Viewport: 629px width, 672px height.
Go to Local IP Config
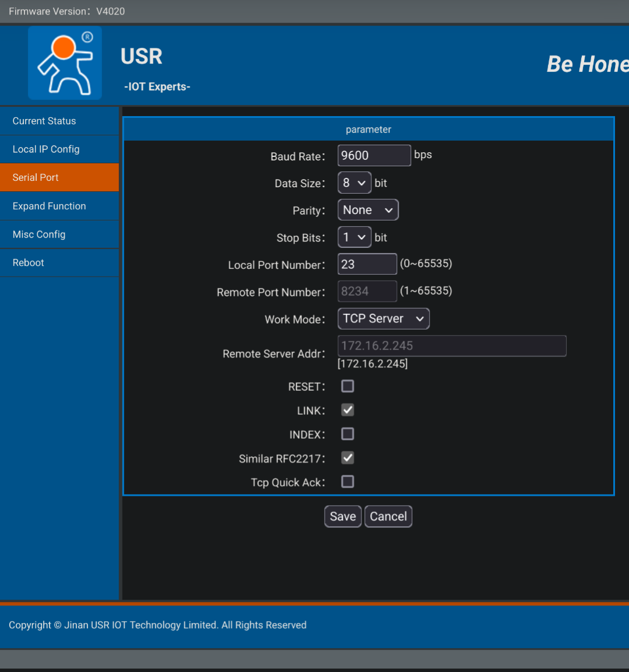pos(46,149)
